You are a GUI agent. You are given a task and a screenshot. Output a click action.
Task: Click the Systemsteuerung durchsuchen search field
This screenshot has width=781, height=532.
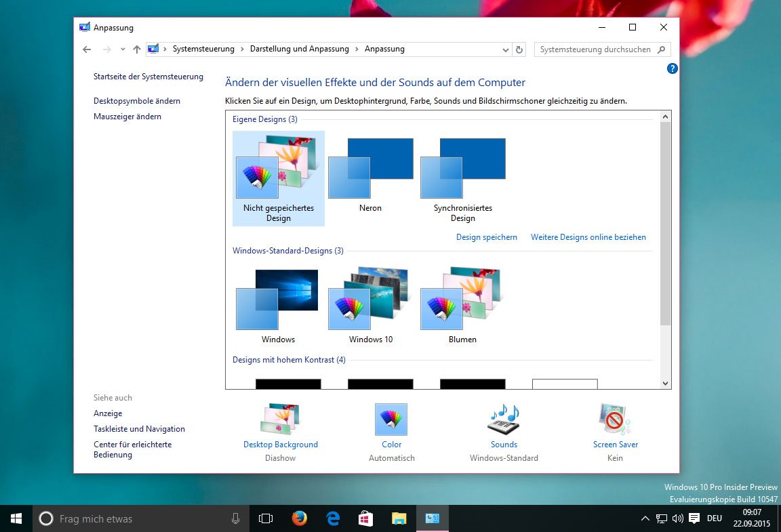tap(597, 49)
